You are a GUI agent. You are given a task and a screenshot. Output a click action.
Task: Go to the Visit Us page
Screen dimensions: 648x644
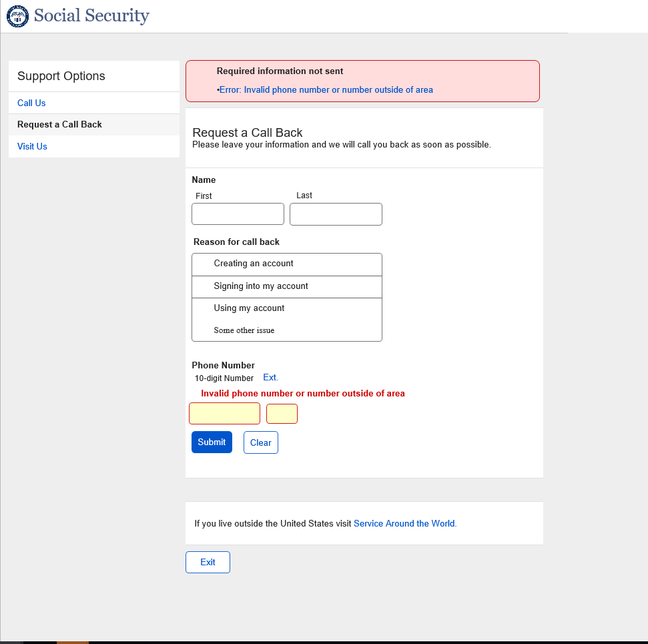32,147
